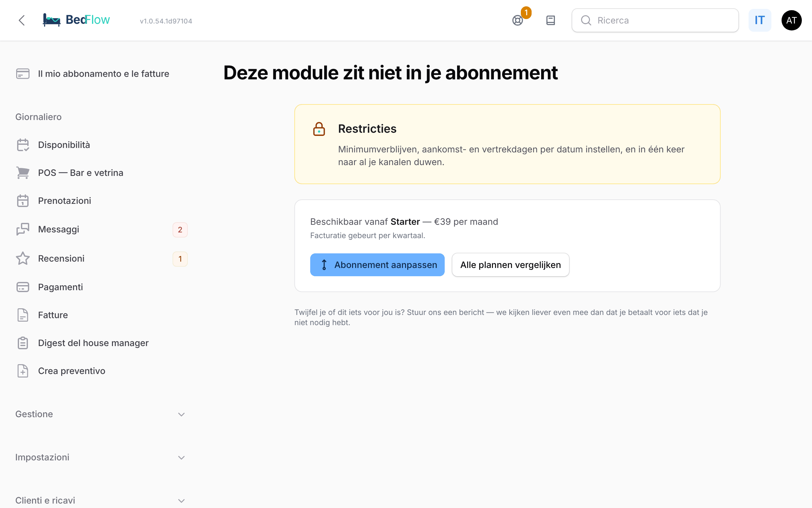Click the Prenotazioni calendar icon
This screenshot has width=812, height=508.
click(23, 201)
